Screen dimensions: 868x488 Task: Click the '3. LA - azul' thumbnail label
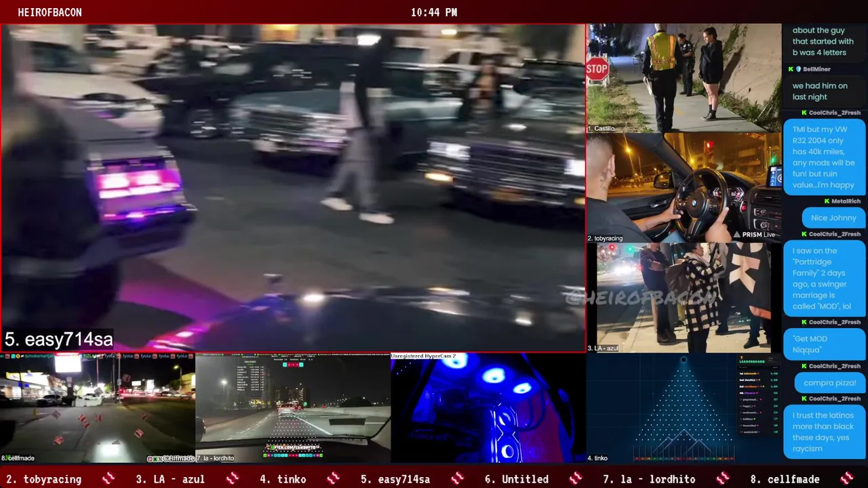point(603,348)
